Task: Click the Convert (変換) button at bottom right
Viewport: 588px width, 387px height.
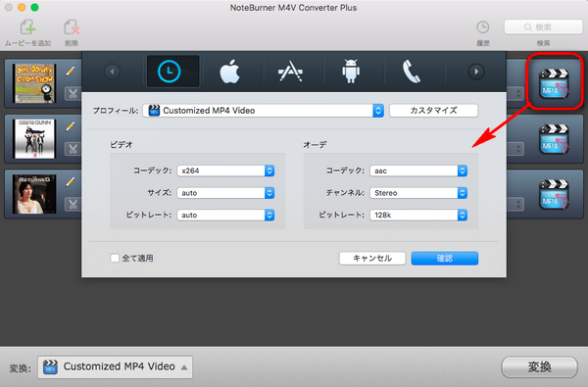Action: (539, 367)
